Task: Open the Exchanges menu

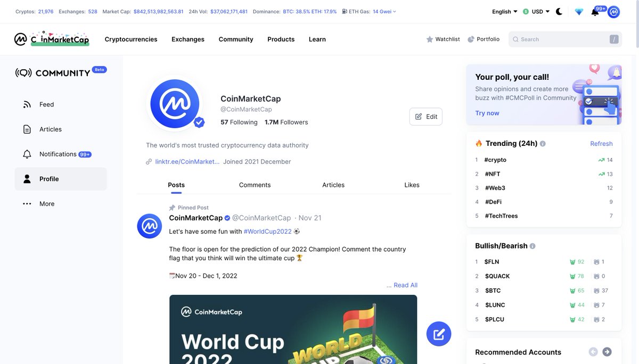Action: pyautogui.click(x=188, y=39)
